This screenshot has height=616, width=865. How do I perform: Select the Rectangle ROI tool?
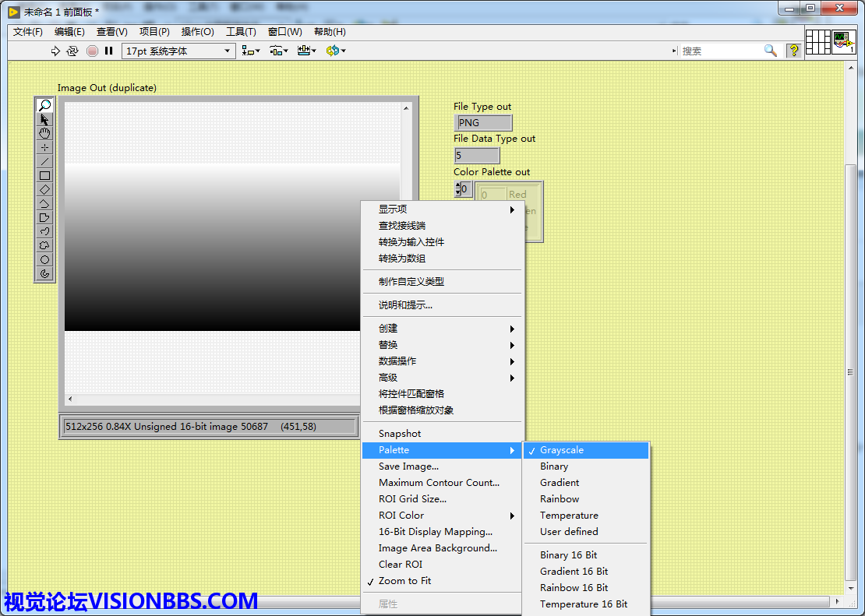tap(44, 175)
